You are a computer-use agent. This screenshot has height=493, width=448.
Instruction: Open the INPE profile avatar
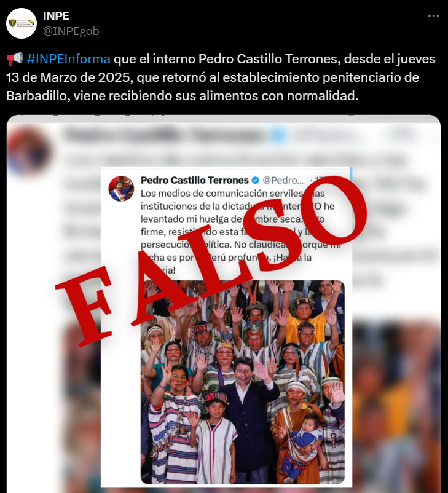22,23
